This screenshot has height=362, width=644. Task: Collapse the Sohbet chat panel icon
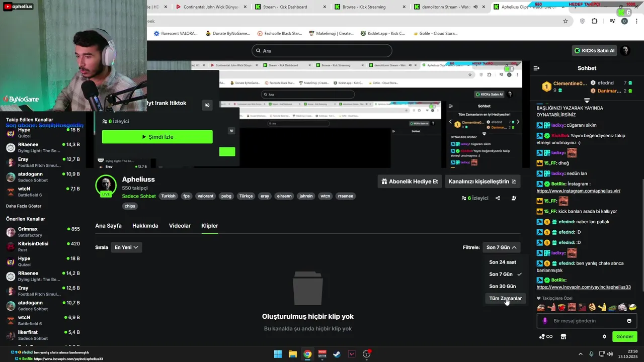tap(536, 68)
